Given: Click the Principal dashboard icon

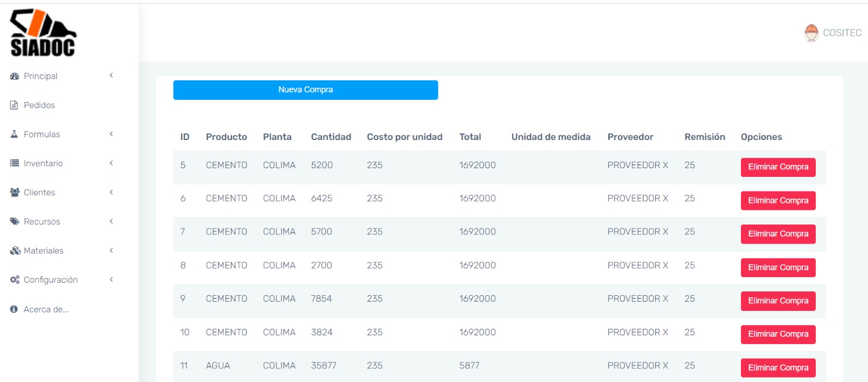Looking at the screenshot, I should 15,77.
